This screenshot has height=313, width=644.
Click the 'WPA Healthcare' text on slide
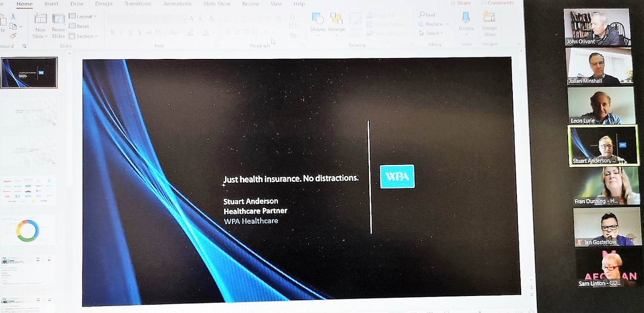(251, 221)
